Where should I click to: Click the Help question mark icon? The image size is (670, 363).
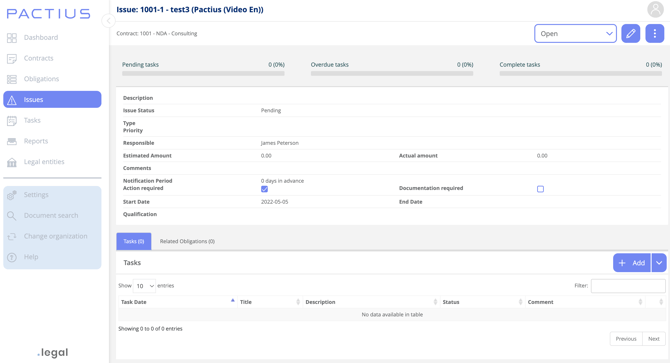[12, 257]
